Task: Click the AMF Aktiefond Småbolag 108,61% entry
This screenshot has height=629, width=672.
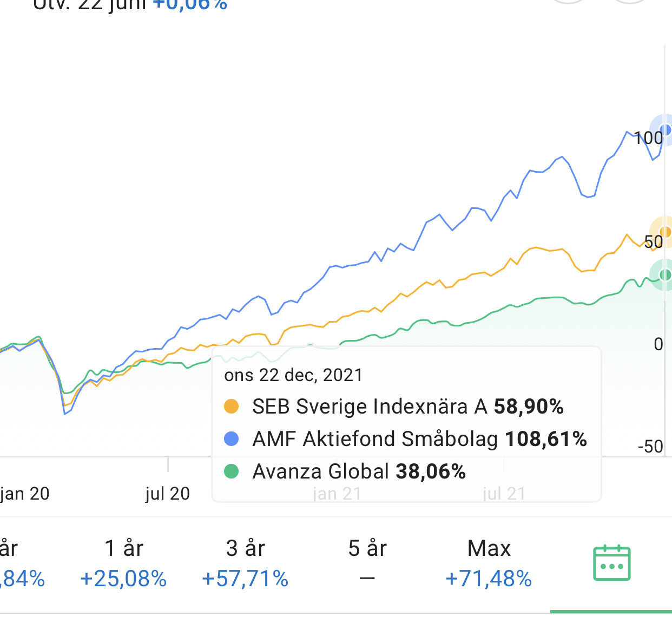Action: [x=419, y=439]
